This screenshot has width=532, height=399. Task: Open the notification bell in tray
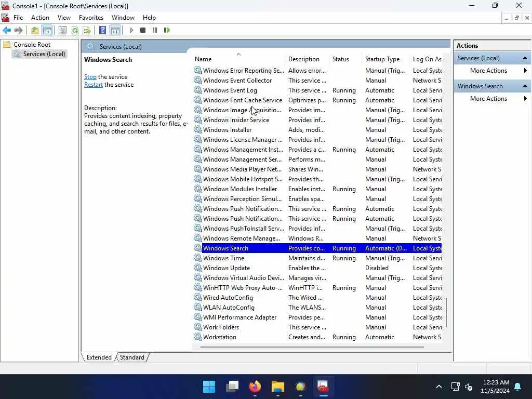pyautogui.click(x=518, y=387)
